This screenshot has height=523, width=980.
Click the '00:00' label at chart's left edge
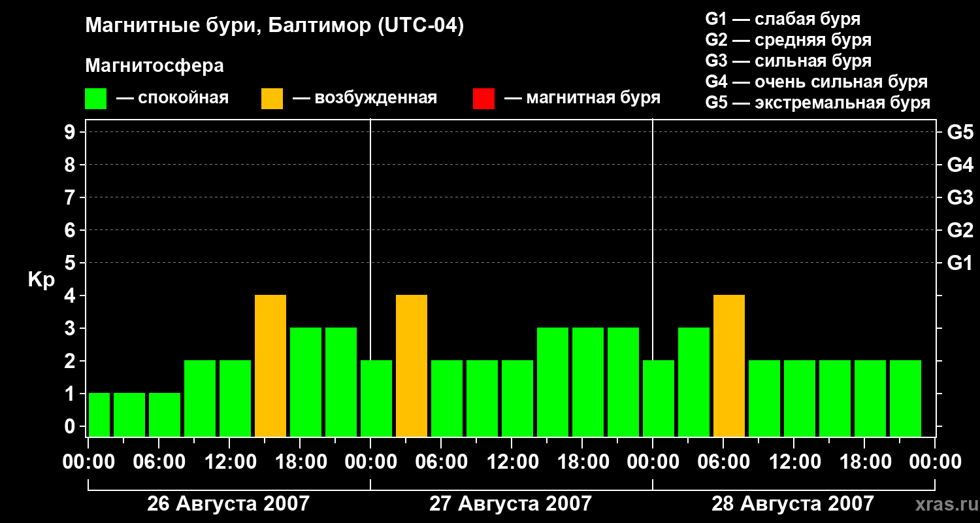click(89, 462)
